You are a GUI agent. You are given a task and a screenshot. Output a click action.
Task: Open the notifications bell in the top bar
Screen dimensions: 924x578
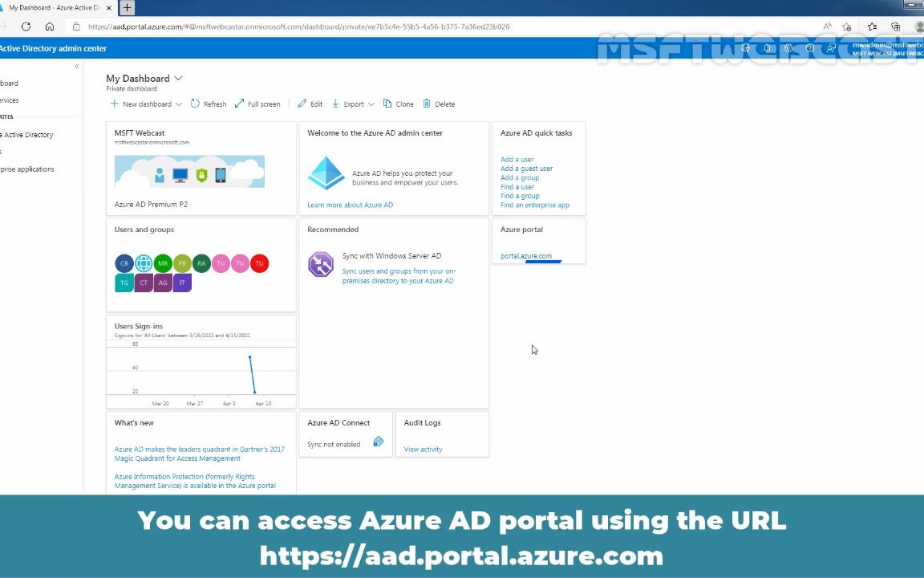[x=767, y=48]
